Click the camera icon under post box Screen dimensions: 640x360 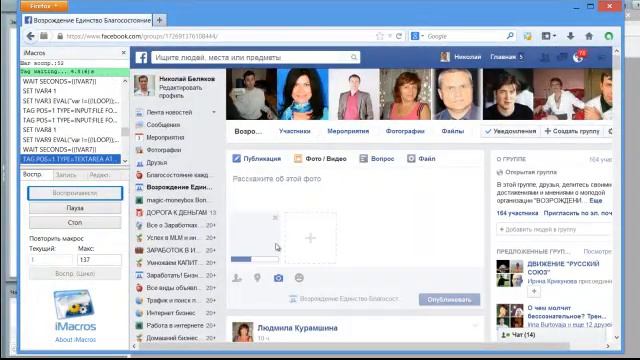(x=278, y=278)
